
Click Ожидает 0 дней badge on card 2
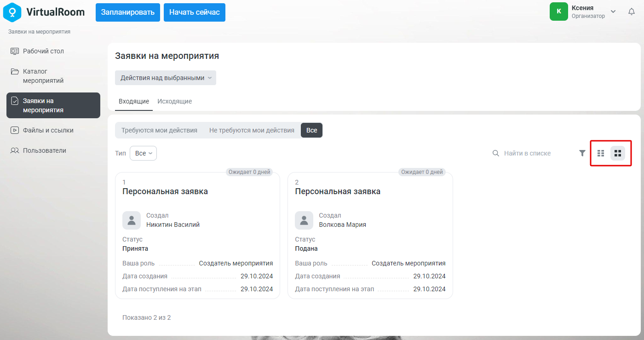pyautogui.click(x=422, y=172)
